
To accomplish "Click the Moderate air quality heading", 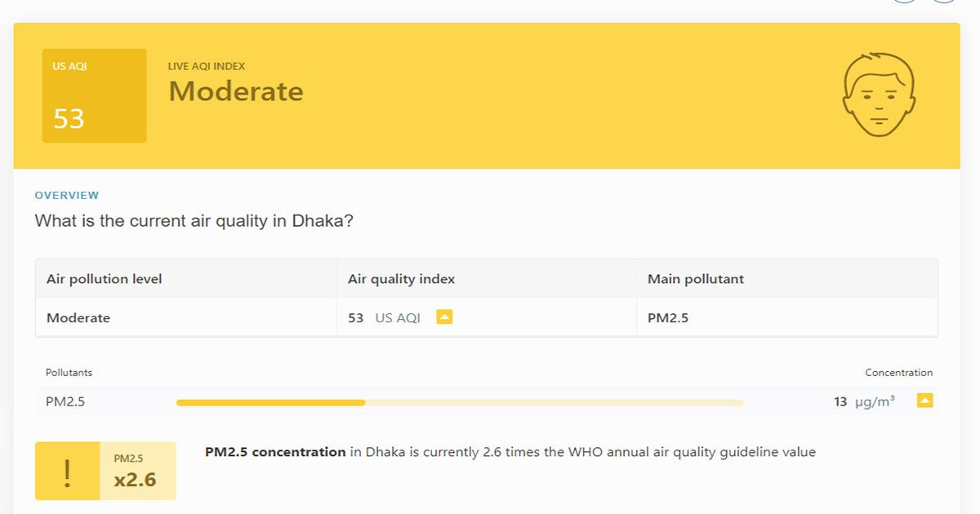I will click(x=235, y=91).
